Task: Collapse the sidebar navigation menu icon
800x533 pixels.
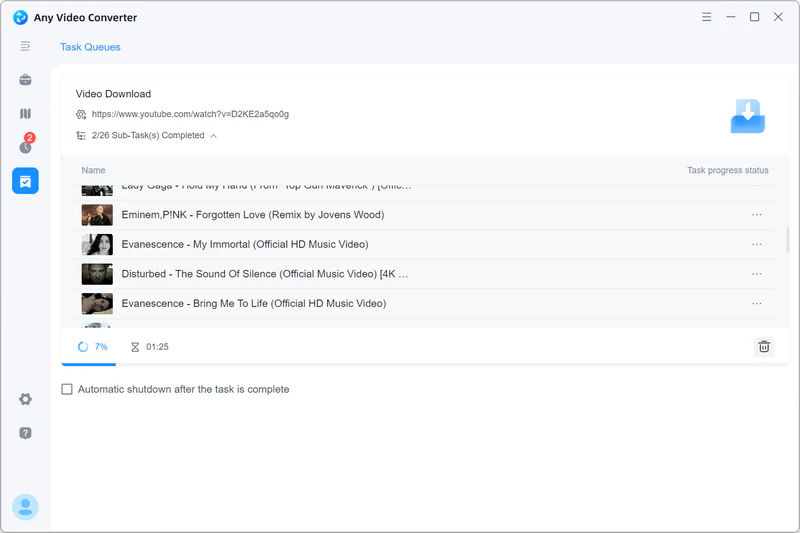Action: (x=25, y=46)
